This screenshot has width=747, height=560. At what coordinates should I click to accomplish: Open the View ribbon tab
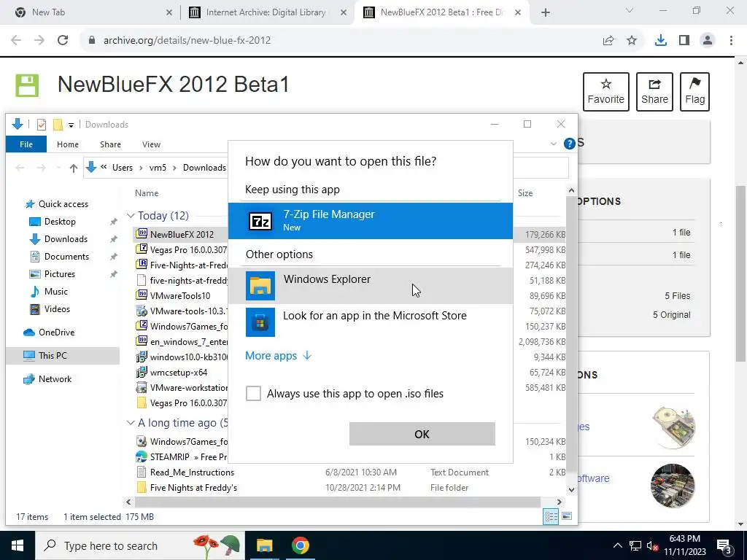pos(151,144)
